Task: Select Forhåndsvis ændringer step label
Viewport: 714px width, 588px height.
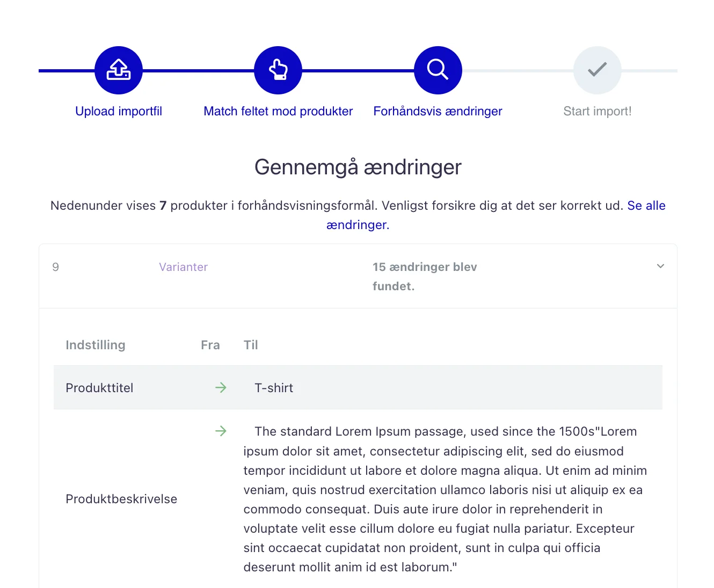Action: (438, 111)
